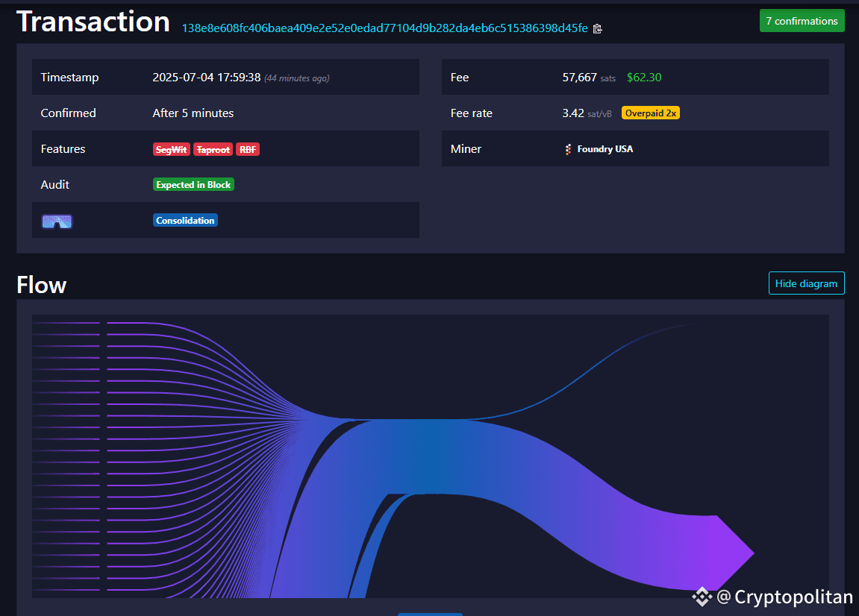Click the "Expected in Block" audit badge
Viewport: 859px width, 616px height.
(193, 184)
